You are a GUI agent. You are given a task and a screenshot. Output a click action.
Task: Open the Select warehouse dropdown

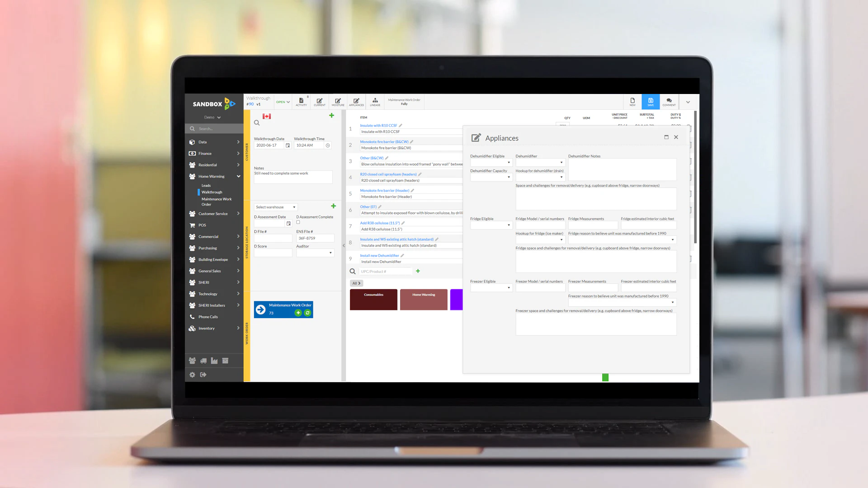click(x=275, y=207)
